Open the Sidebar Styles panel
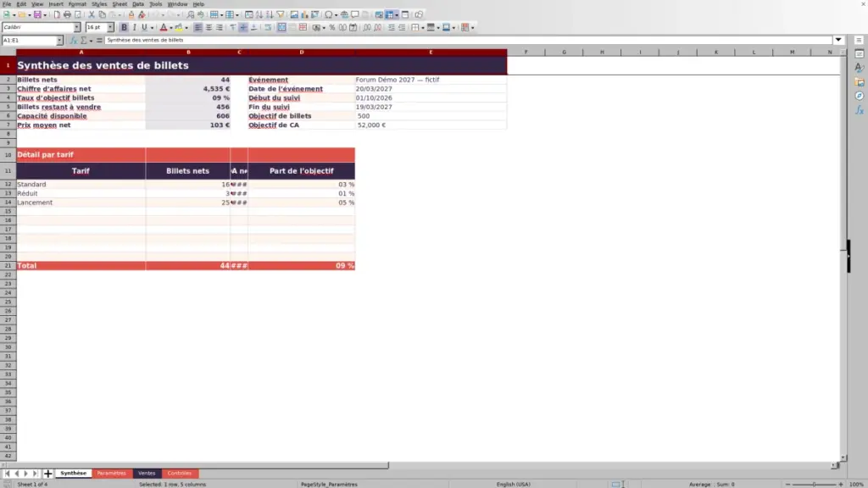 [860, 68]
